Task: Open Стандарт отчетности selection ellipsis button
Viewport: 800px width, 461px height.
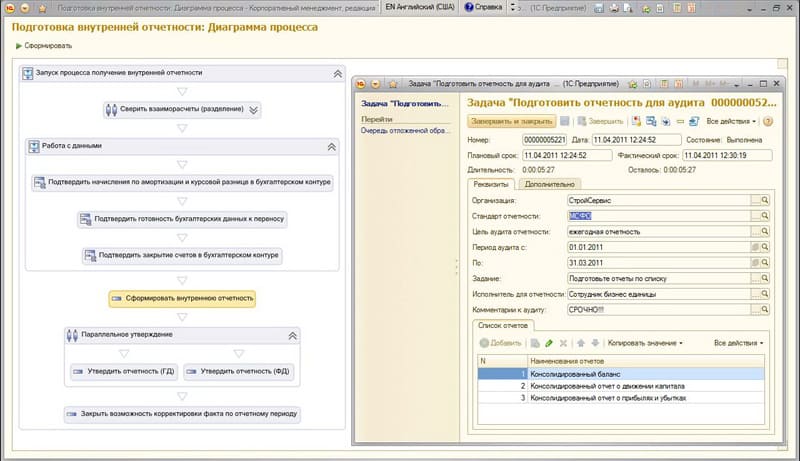Action: [755, 216]
